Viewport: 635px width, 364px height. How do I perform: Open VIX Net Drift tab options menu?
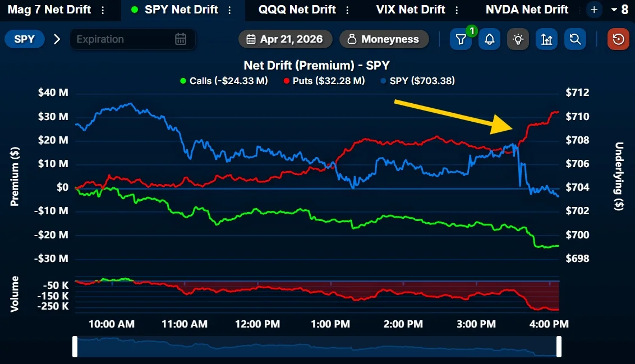[457, 10]
